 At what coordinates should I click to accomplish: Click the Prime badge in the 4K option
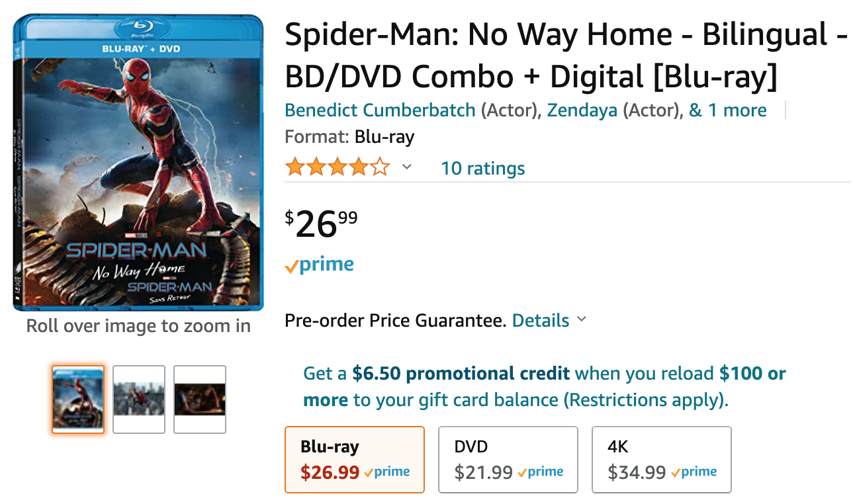[694, 472]
